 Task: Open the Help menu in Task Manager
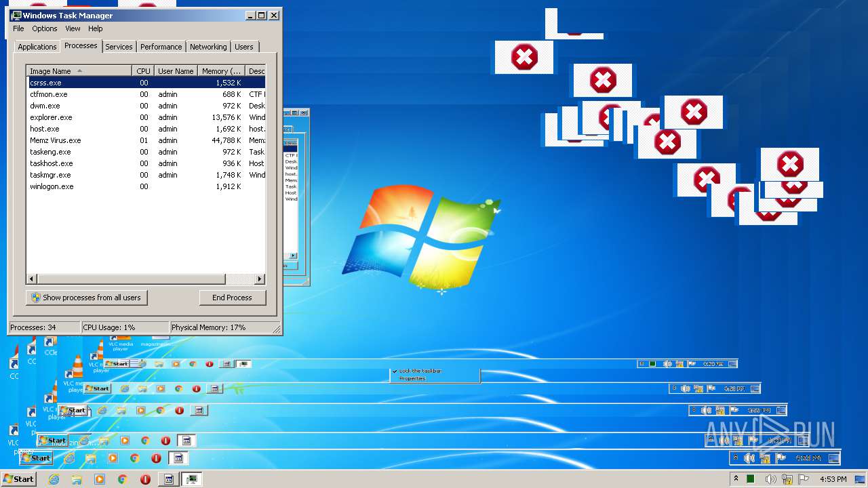coord(96,28)
